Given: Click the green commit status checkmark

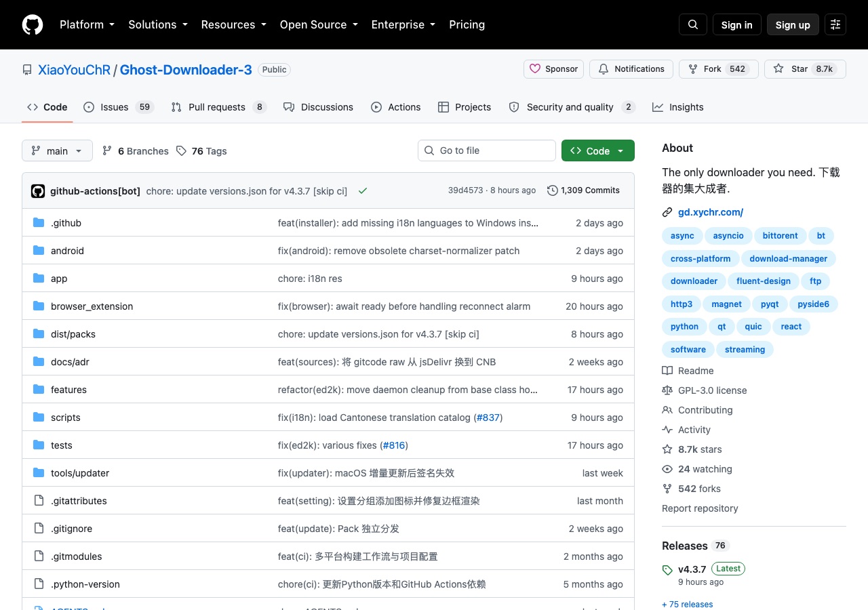Looking at the screenshot, I should [x=363, y=191].
